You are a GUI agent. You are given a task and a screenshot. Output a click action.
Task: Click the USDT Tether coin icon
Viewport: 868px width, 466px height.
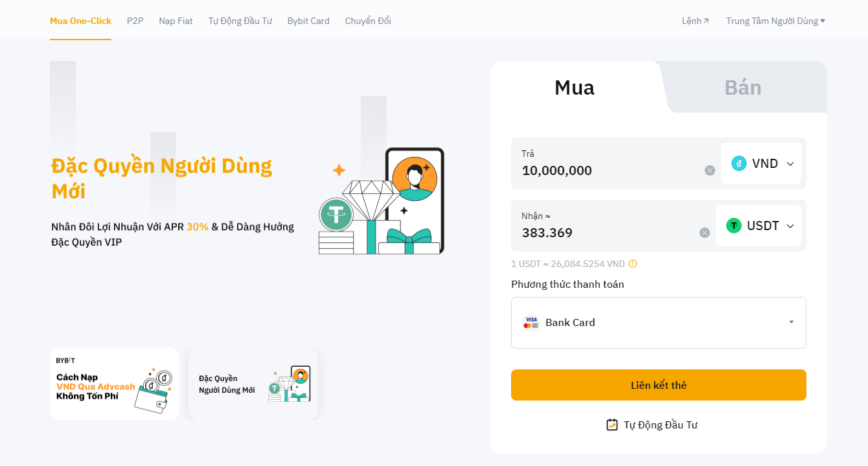pos(734,226)
